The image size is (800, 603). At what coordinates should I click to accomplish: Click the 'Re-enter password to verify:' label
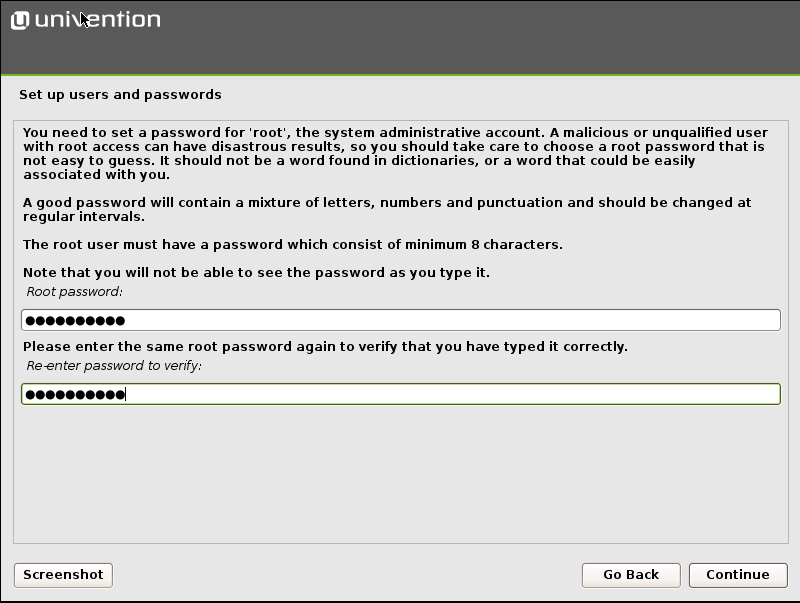(114, 365)
